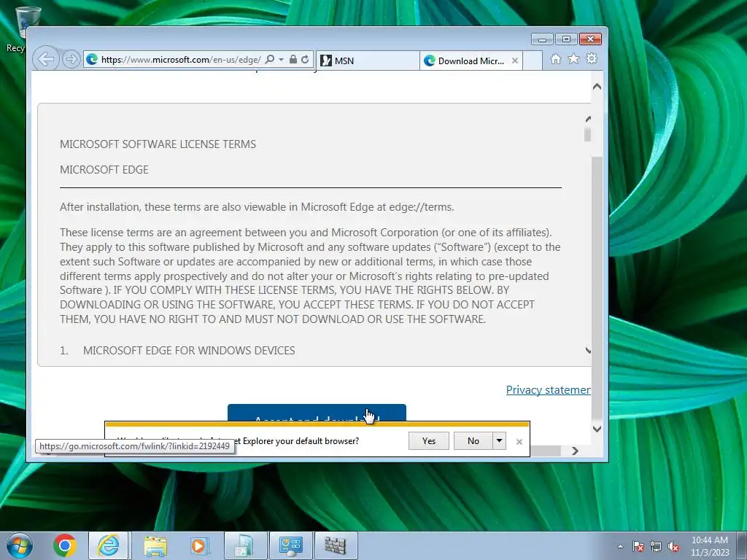This screenshot has height=560, width=747.
Task: Click the search magnifier in address bar
Action: [270, 60]
